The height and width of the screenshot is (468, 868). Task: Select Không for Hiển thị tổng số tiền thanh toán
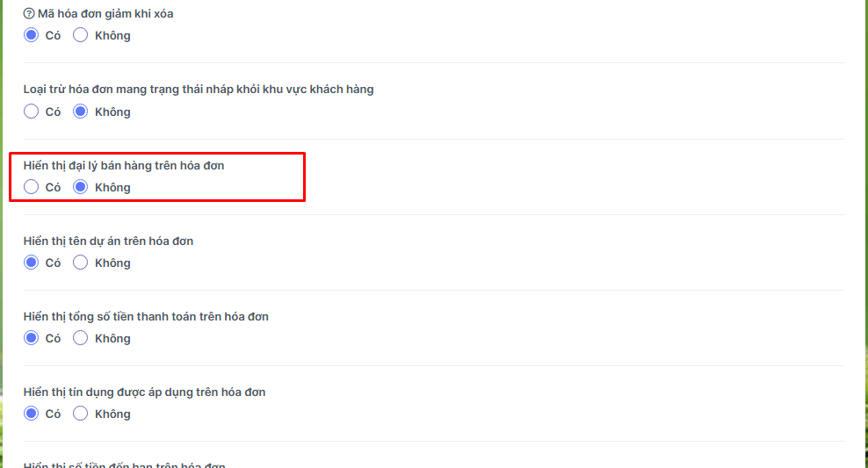[81, 338]
